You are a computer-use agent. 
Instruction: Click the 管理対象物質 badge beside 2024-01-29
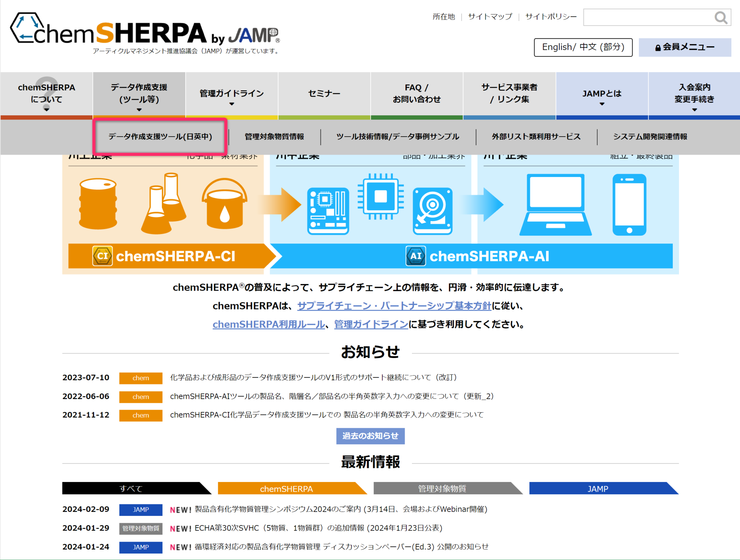[x=141, y=528]
